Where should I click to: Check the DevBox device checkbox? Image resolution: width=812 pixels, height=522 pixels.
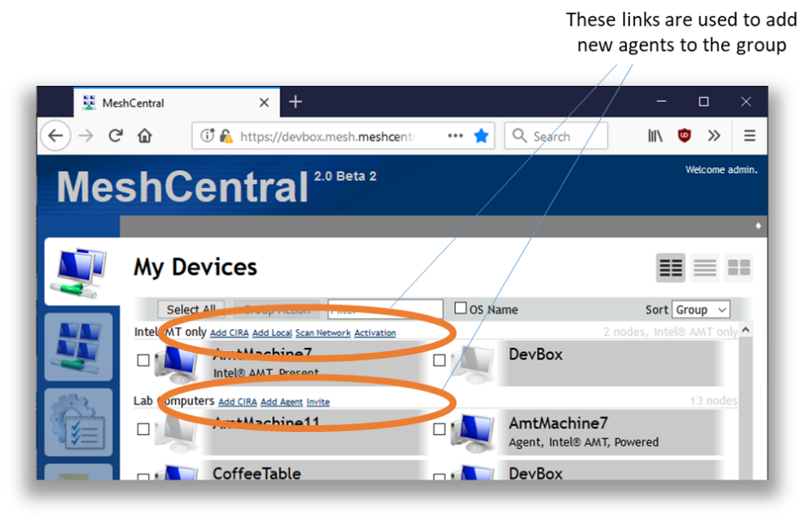coord(440,360)
